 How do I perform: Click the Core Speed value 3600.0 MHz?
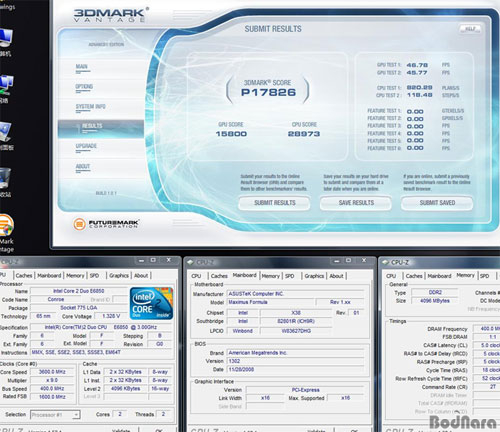52,372
